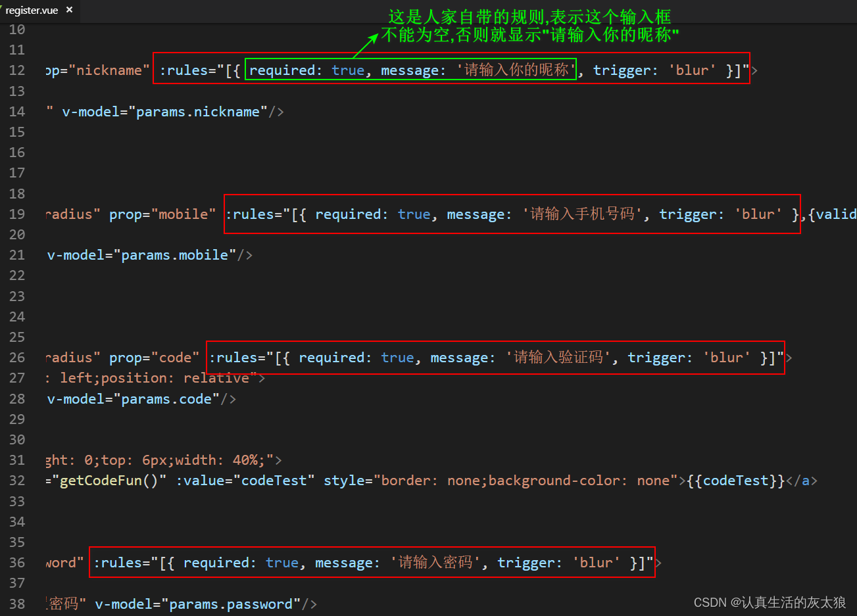Click the text v-model="params.mobile"
The width and height of the screenshot is (857, 616).
click(x=142, y=255)
